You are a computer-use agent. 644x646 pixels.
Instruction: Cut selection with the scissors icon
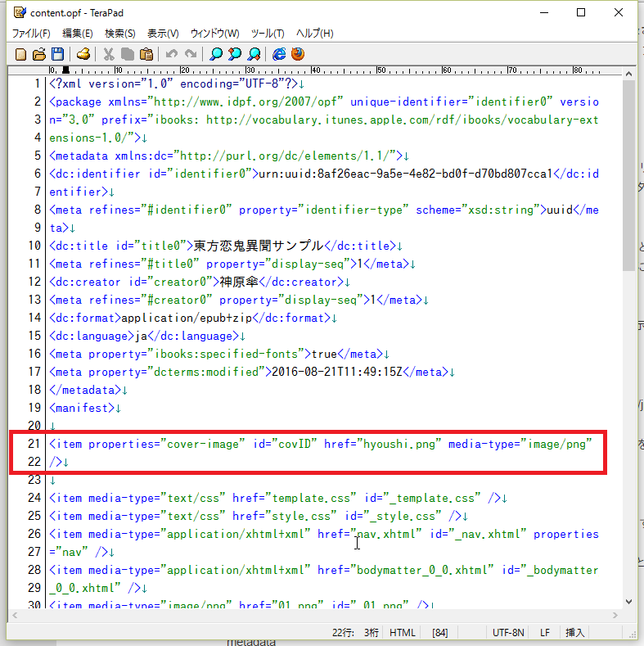[109, 54]
